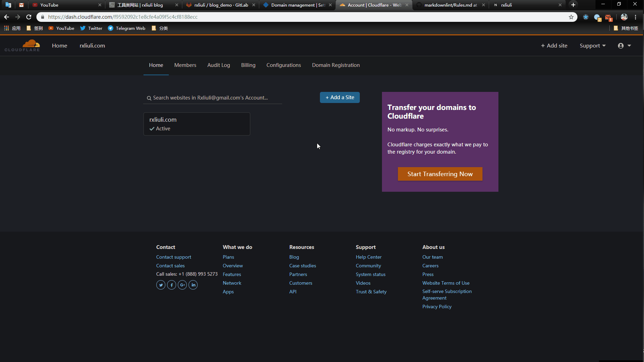Focus the search websites field
The image size is (644, 362).
[213, 98]
